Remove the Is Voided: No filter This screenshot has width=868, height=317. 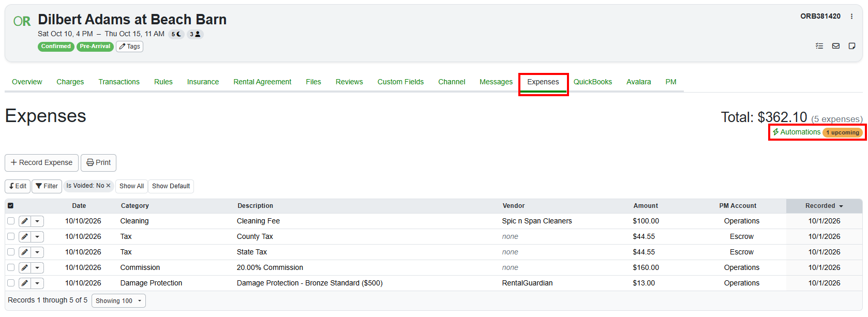pos(108,186)
